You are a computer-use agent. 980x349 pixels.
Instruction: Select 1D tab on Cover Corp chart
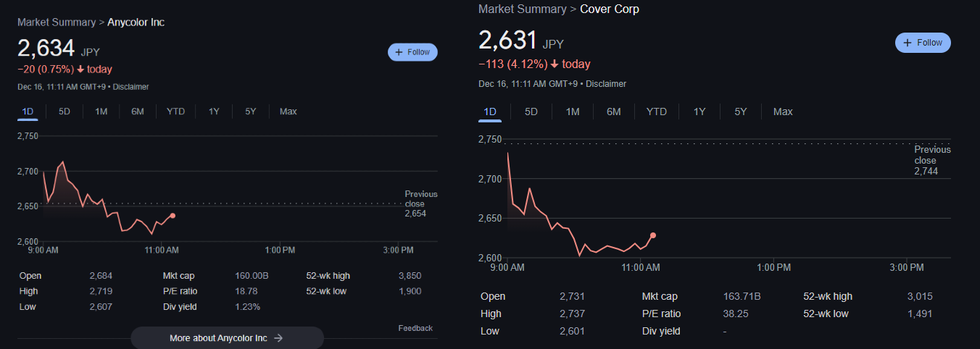point(490,112)
